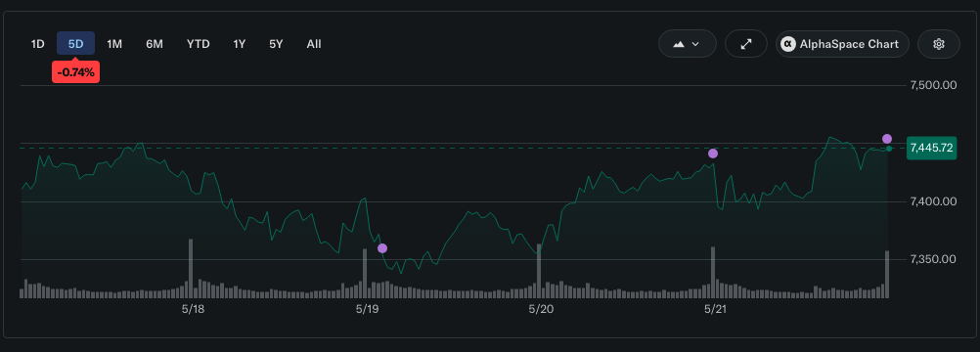Open chart settings gear
This screenshot has width=980, height=352.
[x=938, y=44]
